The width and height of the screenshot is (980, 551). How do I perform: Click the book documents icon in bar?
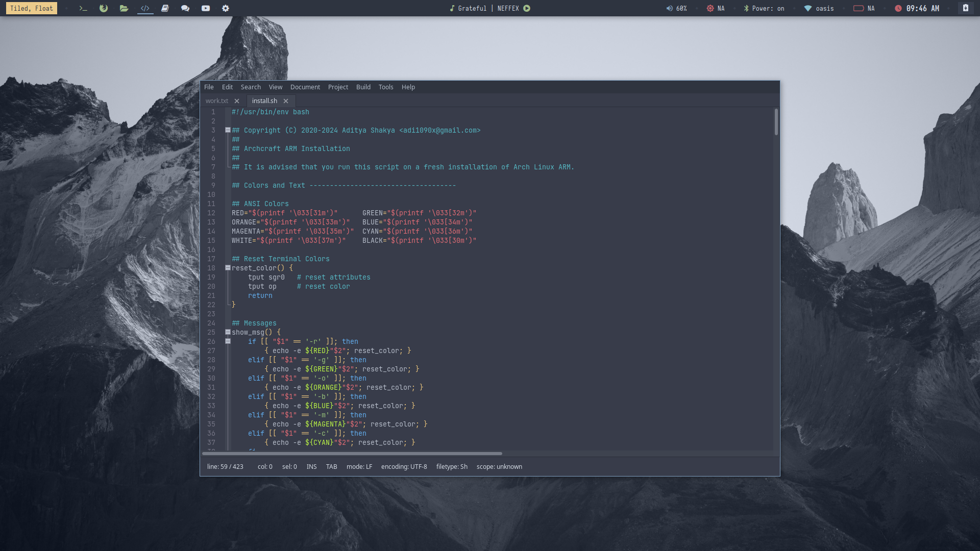click(165, 8)
